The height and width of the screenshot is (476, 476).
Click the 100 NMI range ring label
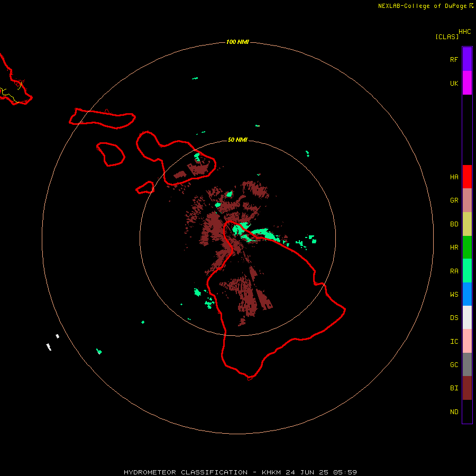click(237, 42)
